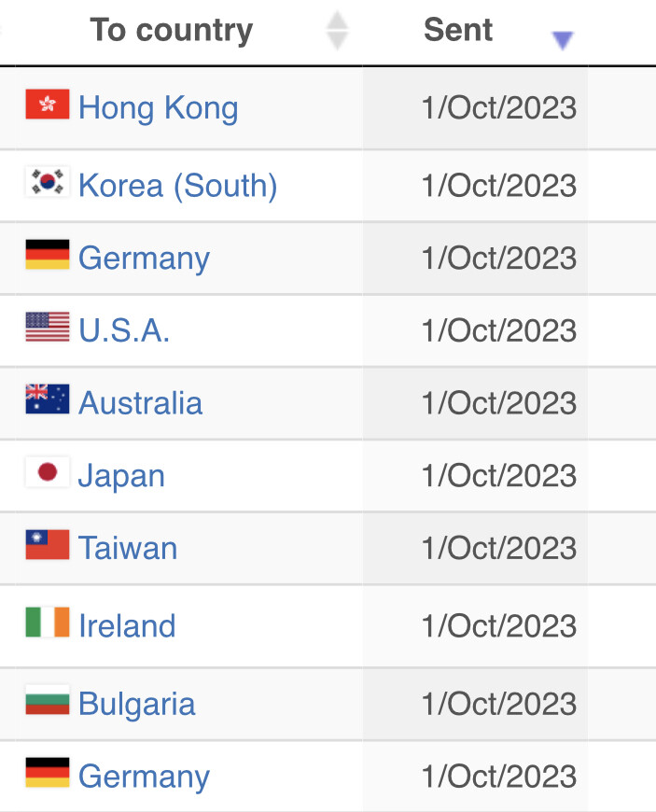The height and width of the screenshot is (812, 656).
Task: Select the Ireland sent date cell
Action: point(475,626)
